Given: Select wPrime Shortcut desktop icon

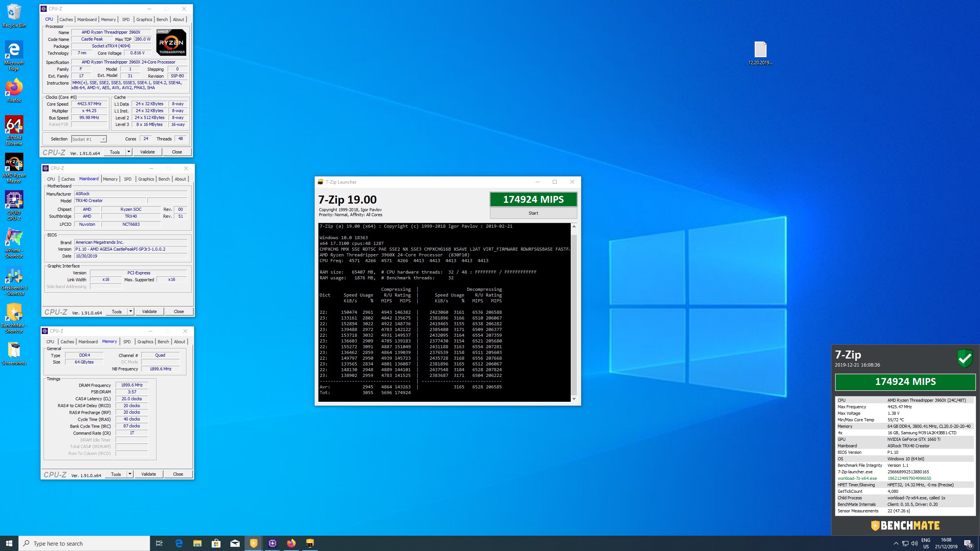Looking at the screenshot, I should click(x=14, y=243).
